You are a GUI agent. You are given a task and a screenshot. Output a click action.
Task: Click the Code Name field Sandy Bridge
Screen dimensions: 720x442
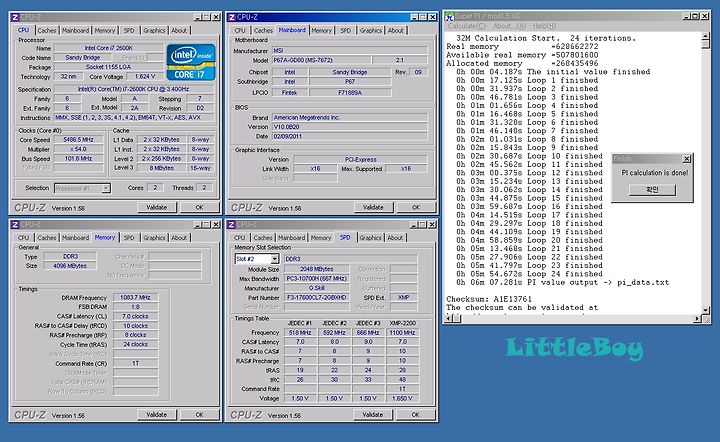(x=83, y=57)
